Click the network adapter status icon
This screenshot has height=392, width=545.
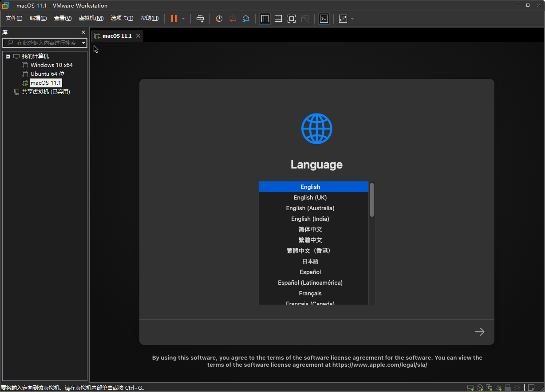pos(489,388)
